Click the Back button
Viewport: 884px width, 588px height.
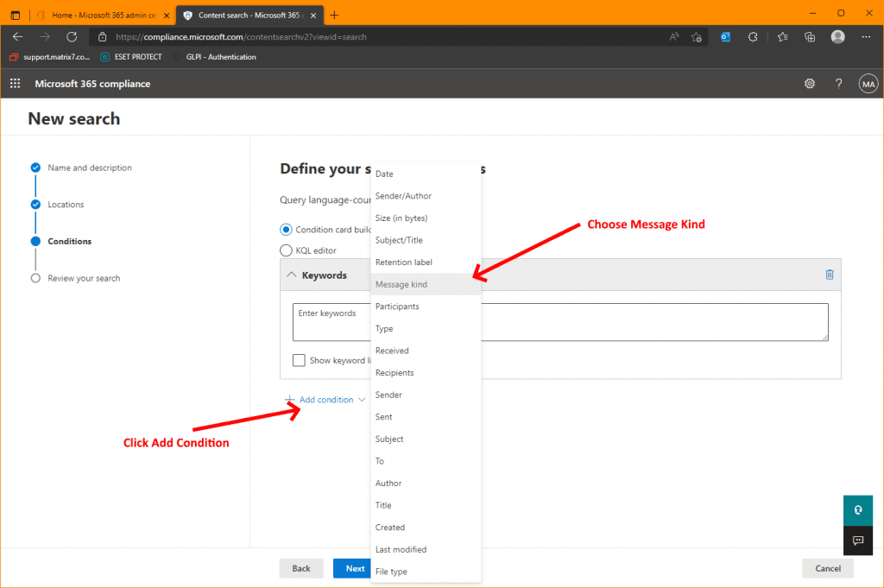pyautogui.click(x=301, y=568)
